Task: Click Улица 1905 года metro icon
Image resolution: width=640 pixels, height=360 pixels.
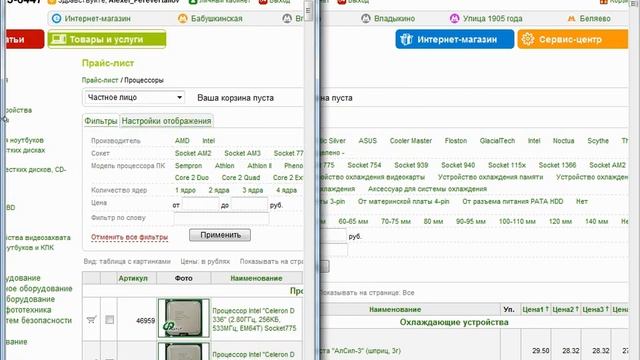Action: (x=454, y=18)
